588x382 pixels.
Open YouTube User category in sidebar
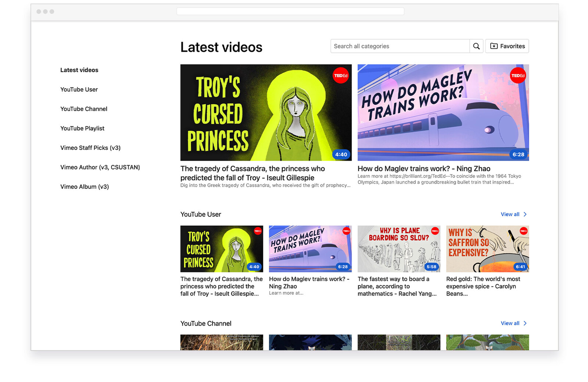79,89
